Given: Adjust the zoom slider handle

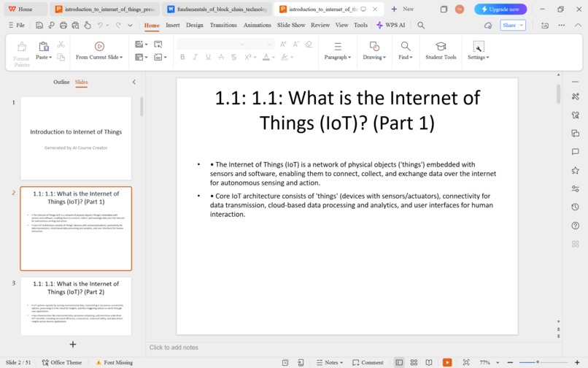Looking at the screenshot, I should pos(538,362).
